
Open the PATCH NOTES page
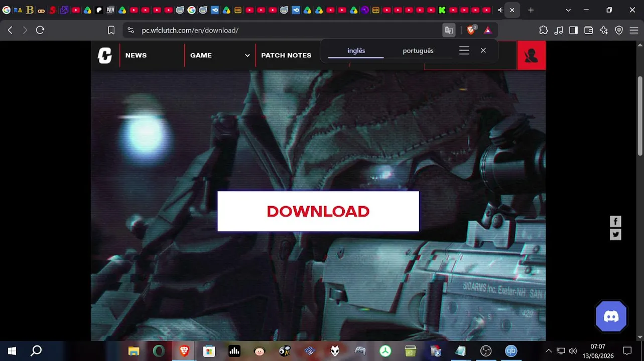pos(286,55)
